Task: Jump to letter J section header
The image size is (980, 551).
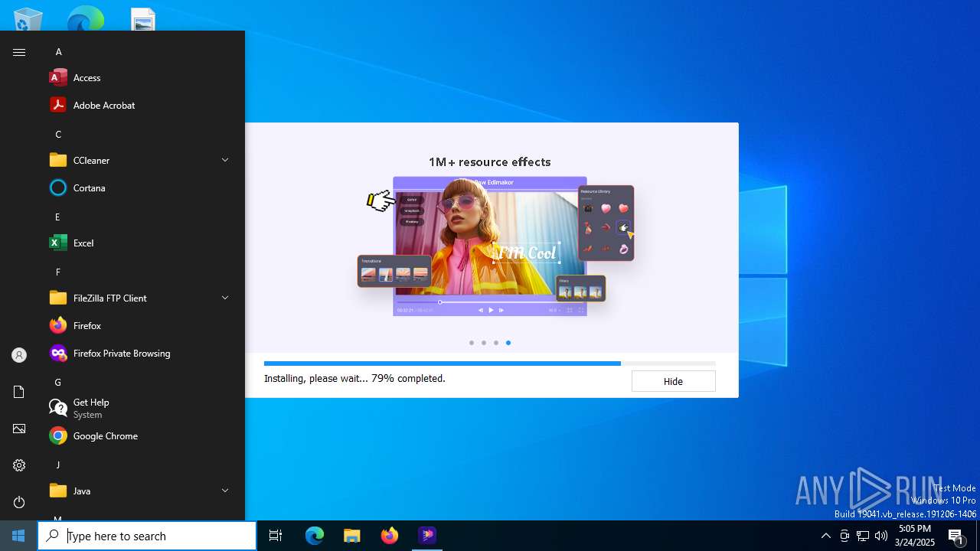Action: coord(57,465)
